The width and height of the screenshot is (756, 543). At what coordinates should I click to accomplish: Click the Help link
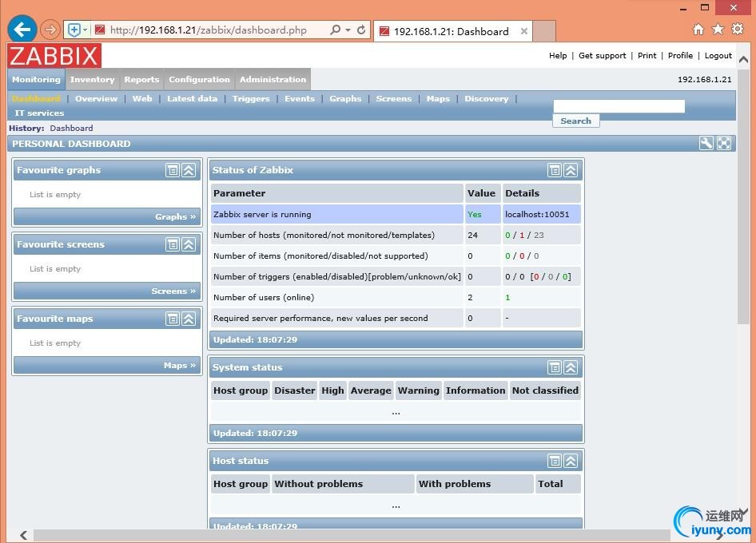point(558,56)
